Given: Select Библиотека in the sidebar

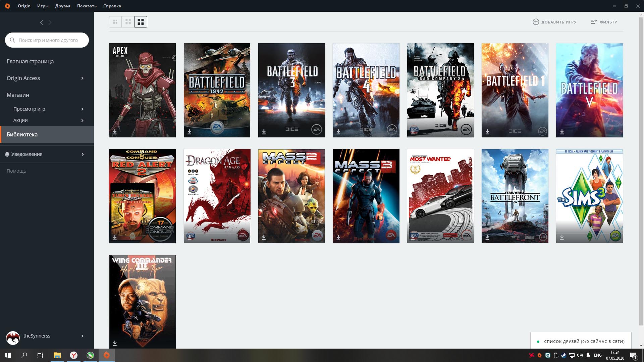Looking at the screenshot, I should (x=47, y=134).
